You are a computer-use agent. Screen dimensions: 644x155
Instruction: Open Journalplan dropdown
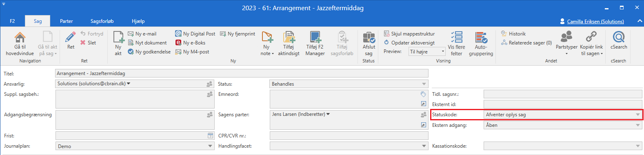click(x=211, y=146)
